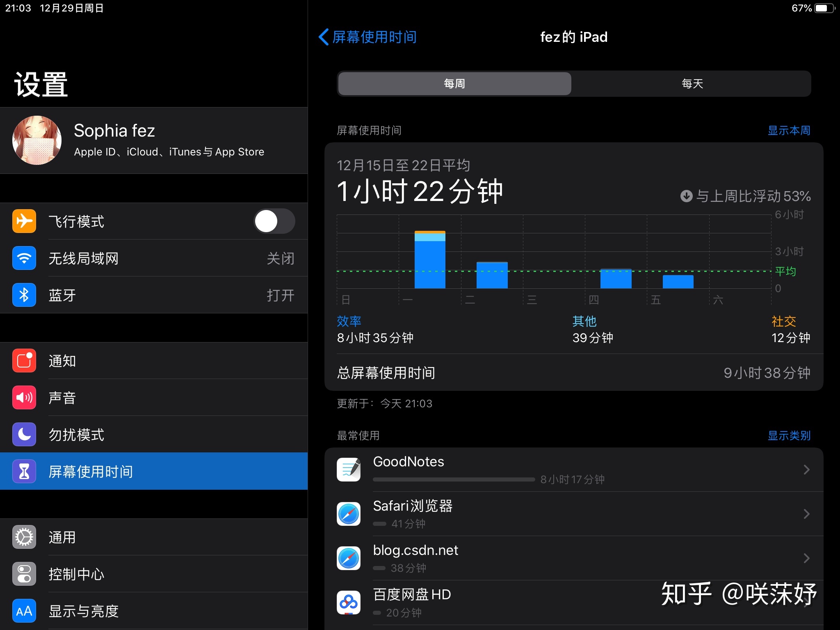The height and width of the screenshot is (630, 840).
Task: Tap the Safari浏览器 41分钟 usage bar
Action: point(379,524)
